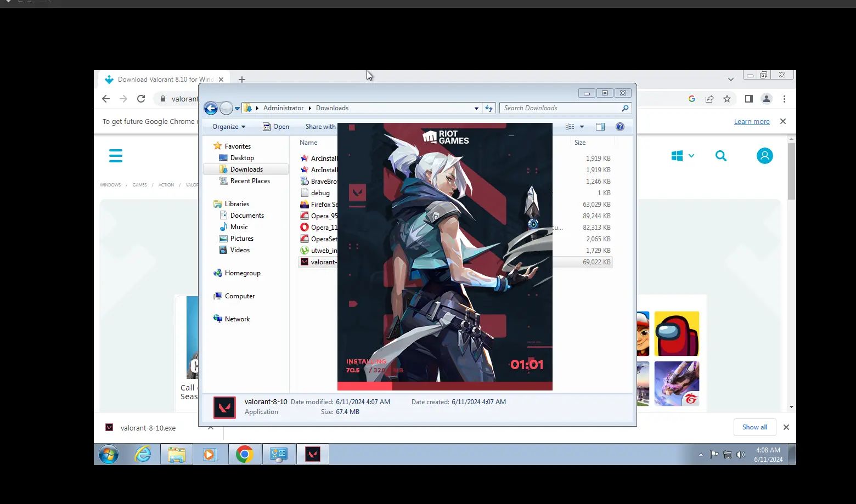Toggle Chrome's side panel icon
The height and width of the screenshot is (504, 856).
tap(749, 99)
